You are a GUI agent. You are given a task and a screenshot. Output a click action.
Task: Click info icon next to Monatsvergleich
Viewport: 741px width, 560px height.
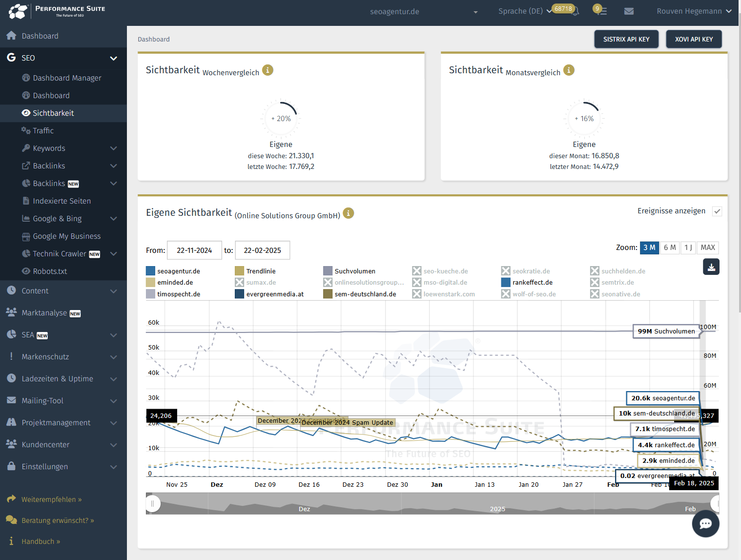coord(569,70)
